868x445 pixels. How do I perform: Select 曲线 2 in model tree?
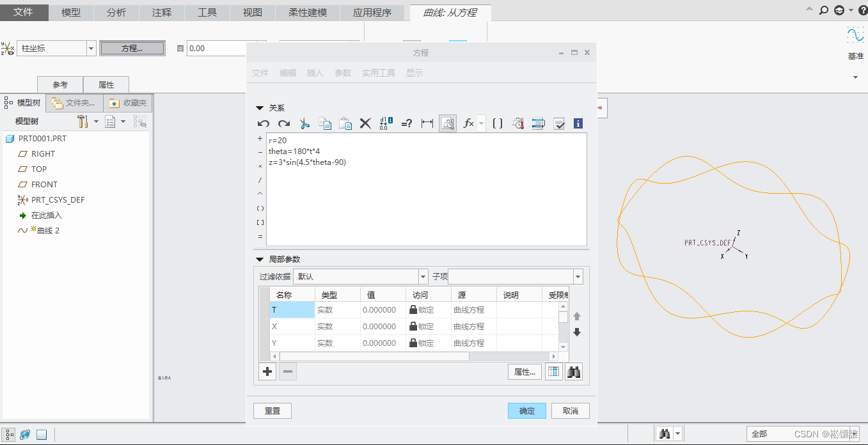pyautogui.click(x=48, y=231)
